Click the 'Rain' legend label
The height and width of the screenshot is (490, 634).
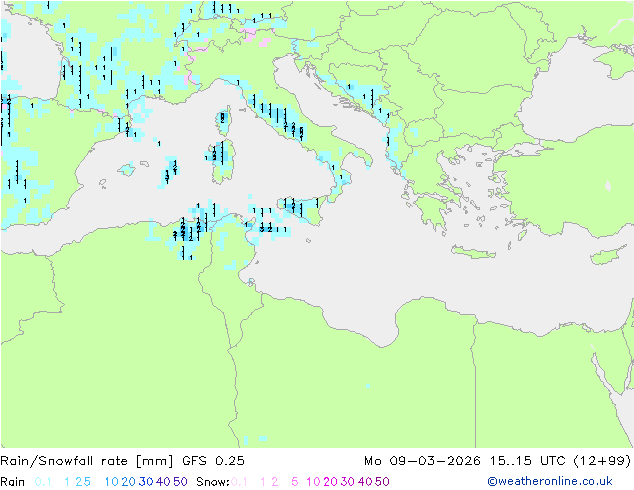(x=13, y=482)
